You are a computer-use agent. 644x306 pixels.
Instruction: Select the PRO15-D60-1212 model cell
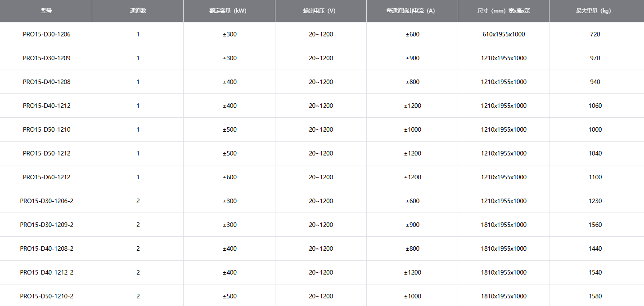click(46, 177)
